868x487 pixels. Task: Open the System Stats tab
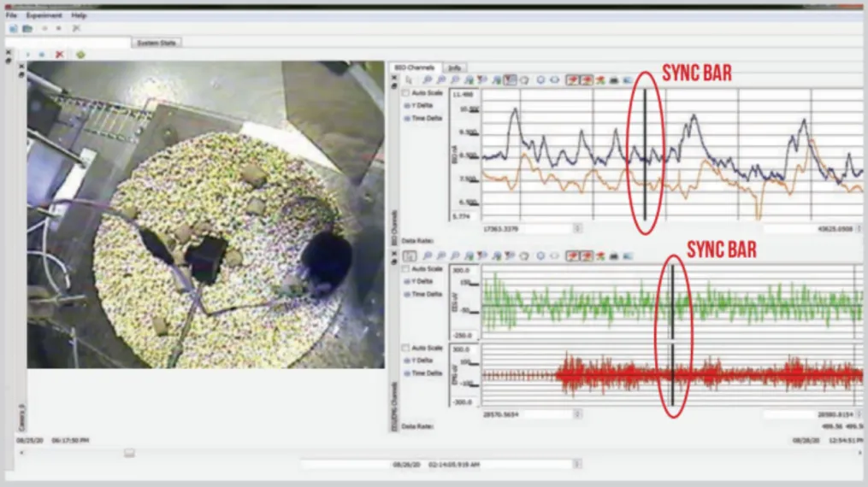coord(156,43)
